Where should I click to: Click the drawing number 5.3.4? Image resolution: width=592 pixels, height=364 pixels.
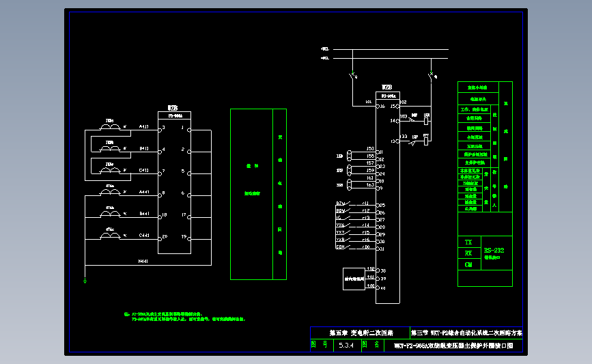click(346, 345)
